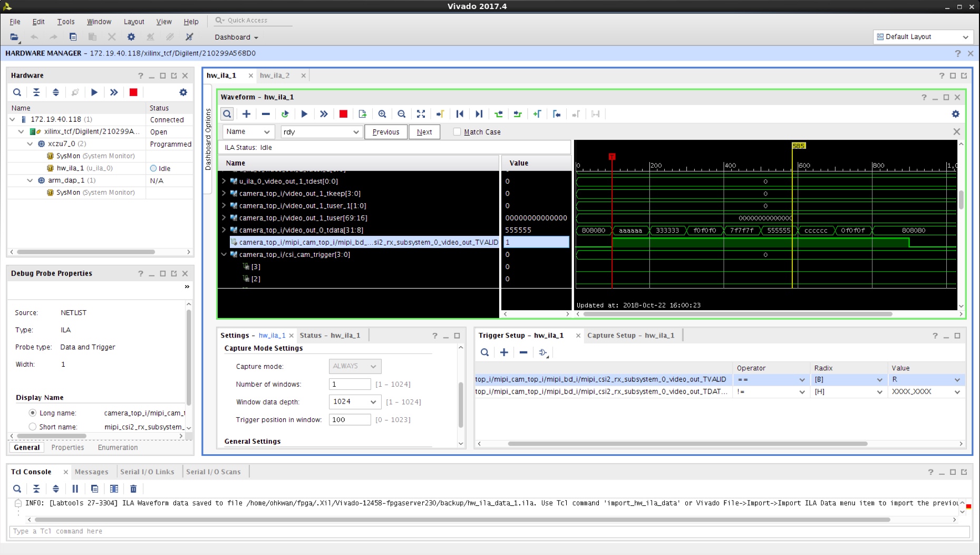Open the Window data depth dropdown
The height and width of the screenshot is (555, 980).
point(373,402)
